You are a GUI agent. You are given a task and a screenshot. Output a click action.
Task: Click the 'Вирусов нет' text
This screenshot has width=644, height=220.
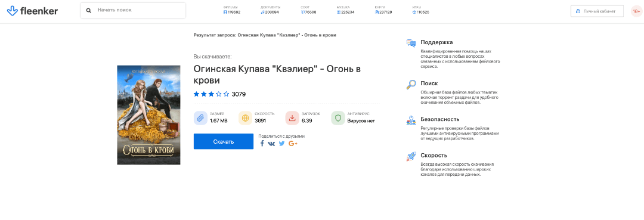361,120
